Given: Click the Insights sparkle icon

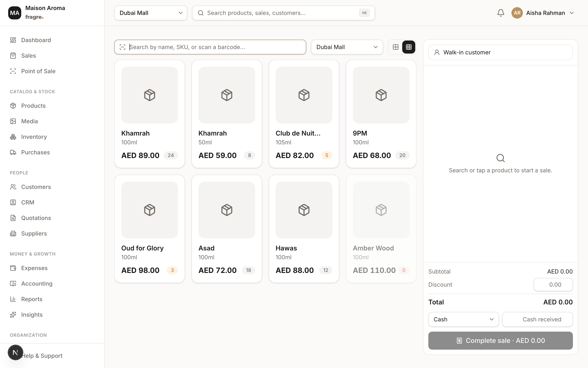Looking at the screenshot, I should pos(13,315).
